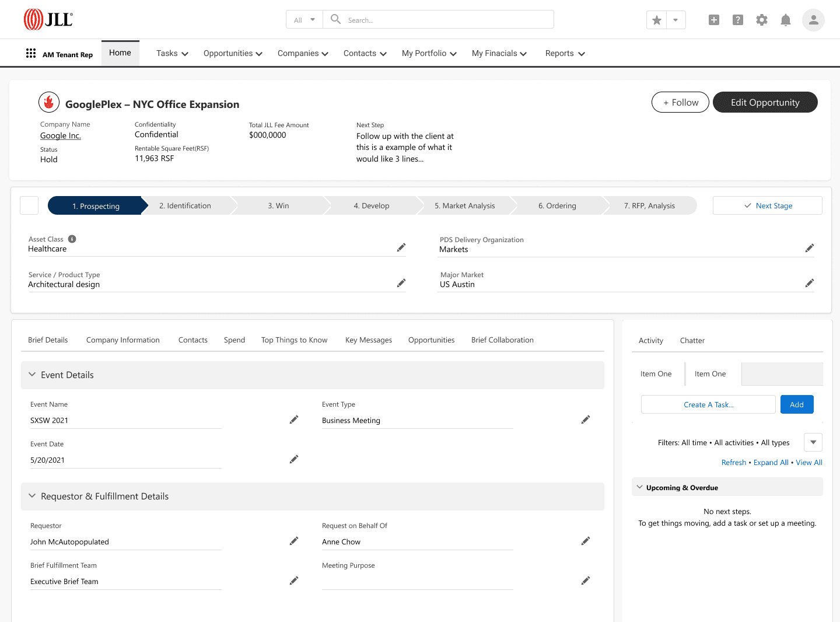This screenshot has height=622, width=840.
Task: Click the Refresh link
Action: coord(734,462)
